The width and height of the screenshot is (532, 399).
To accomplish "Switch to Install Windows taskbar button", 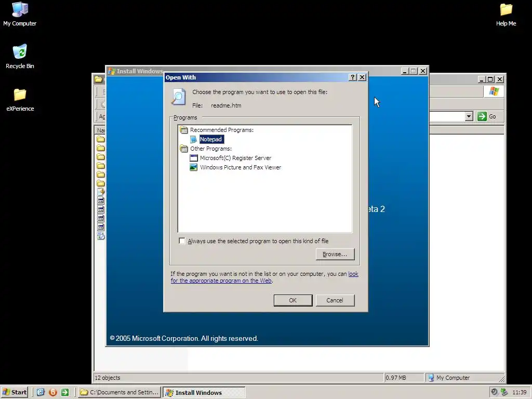I will coord(204,393).
